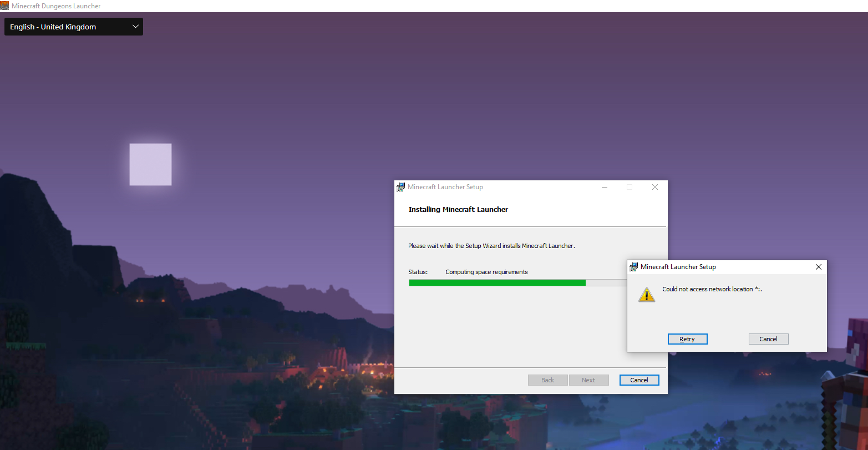Close the network location error dialog
The image size is (868, 450).
tap(818, 267)
